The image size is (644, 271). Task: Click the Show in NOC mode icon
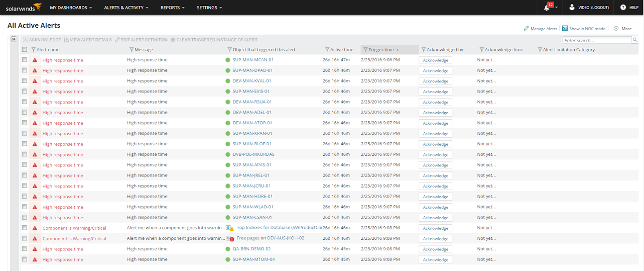coord(565,29)
